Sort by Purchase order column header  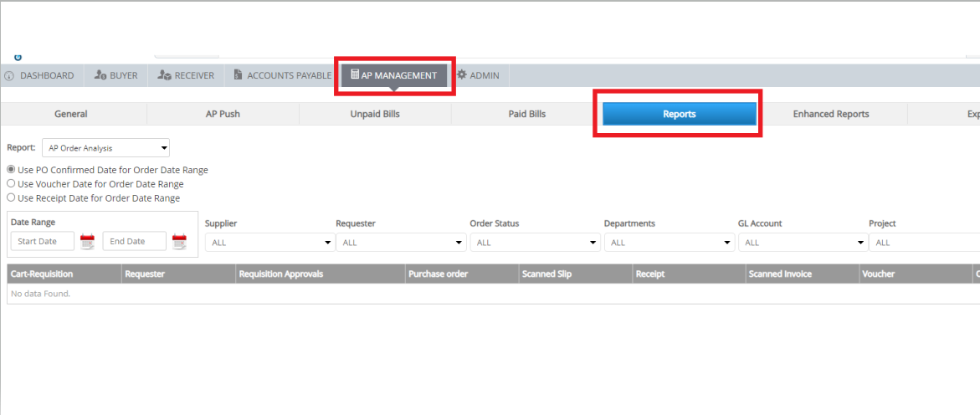(x=438, y=274)
